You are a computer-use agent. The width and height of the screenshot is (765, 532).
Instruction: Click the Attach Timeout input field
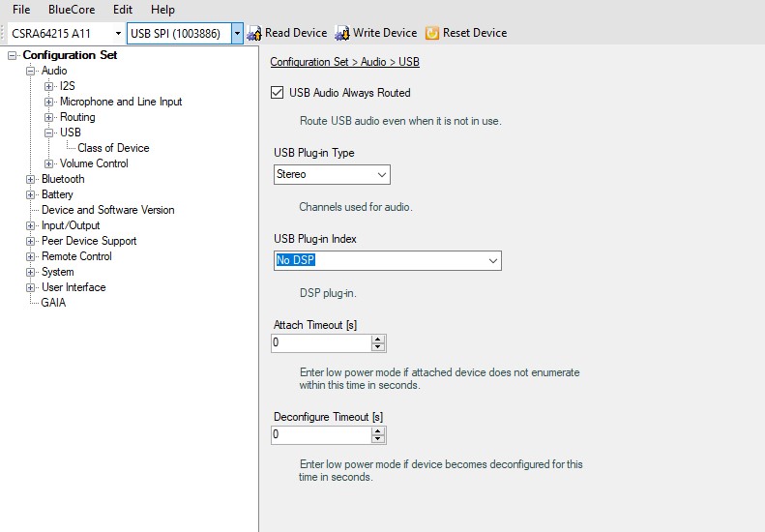point(320,342)
